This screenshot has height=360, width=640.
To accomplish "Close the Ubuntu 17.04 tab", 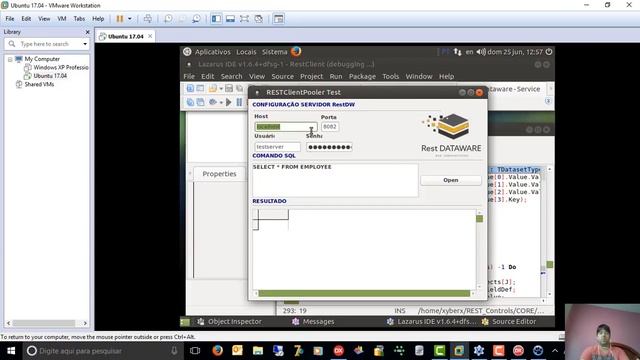I will (150, 36).
